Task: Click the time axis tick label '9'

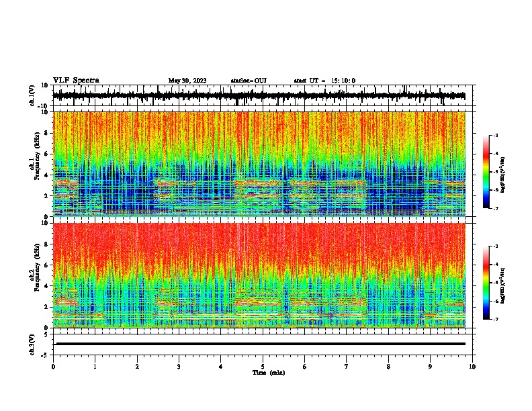Action: tap(430, 367)
